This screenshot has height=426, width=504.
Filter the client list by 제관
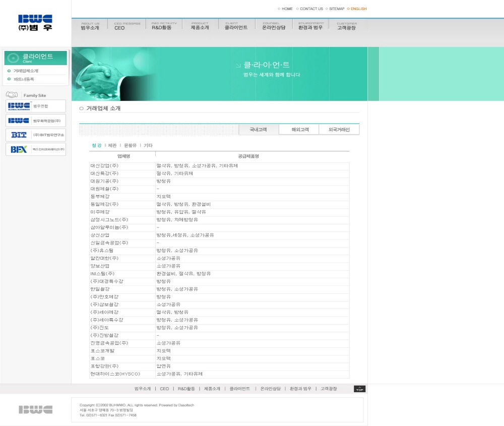point(112,145)
